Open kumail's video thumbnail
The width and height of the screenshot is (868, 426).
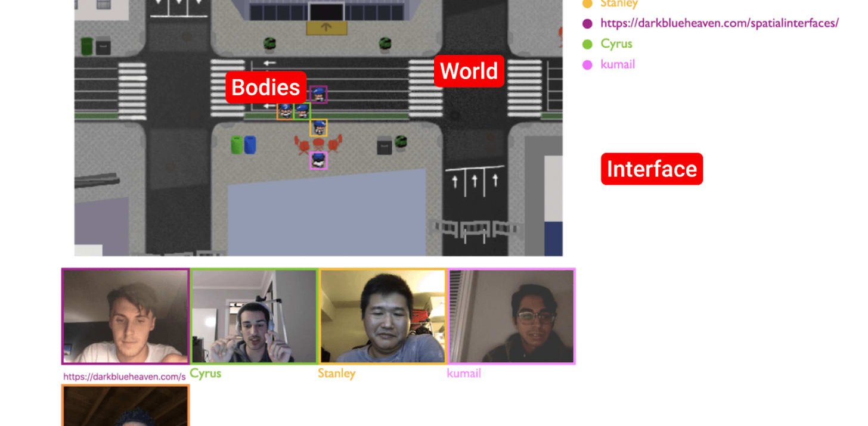tap(511, 316)
